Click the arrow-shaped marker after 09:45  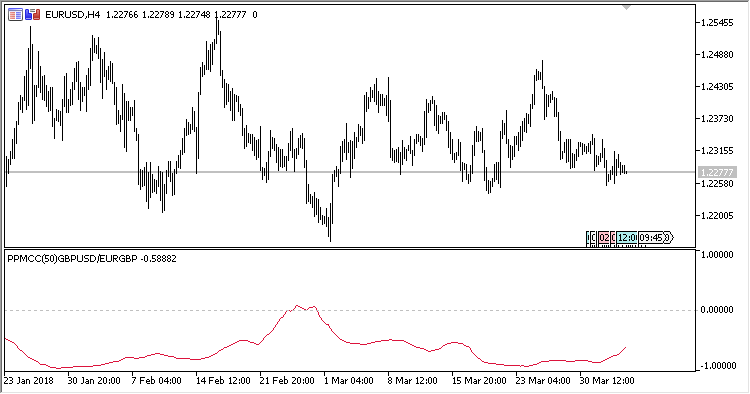coord(669,238)
